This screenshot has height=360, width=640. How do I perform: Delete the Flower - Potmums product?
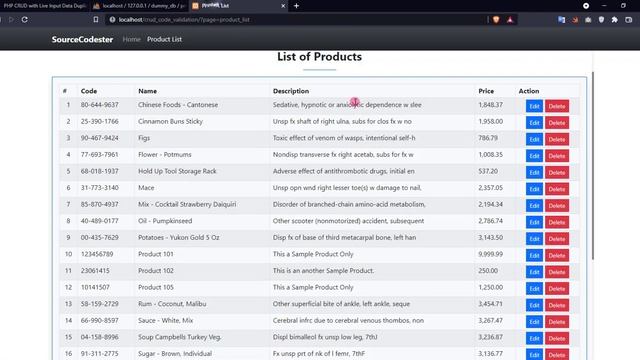tap(557, 156)
